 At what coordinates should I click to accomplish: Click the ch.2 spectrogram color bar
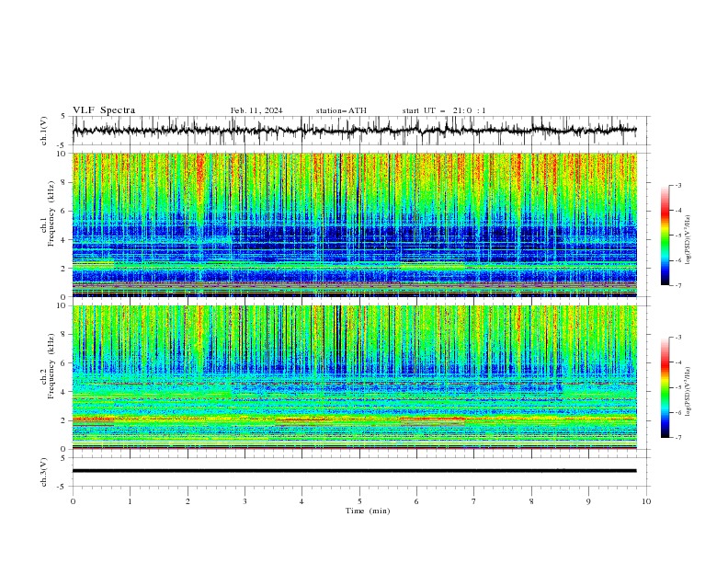click(665, 387)
